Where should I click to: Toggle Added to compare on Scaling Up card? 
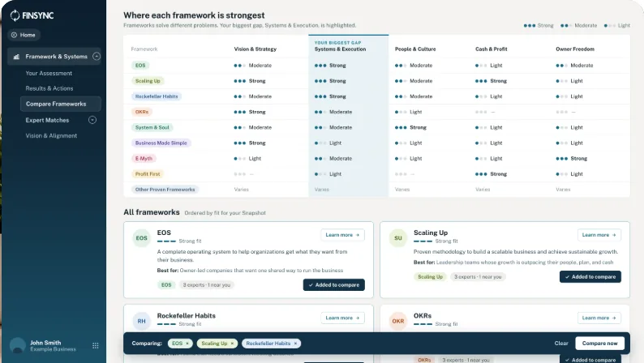click(x=590, y=277)
